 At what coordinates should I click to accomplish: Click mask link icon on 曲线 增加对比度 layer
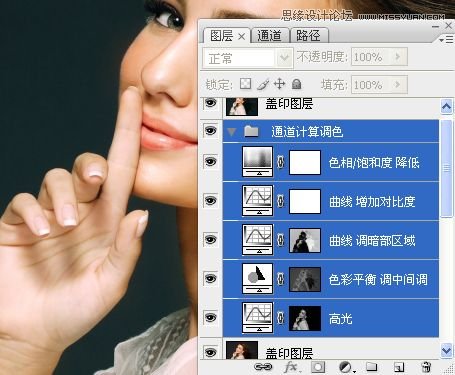281,201
